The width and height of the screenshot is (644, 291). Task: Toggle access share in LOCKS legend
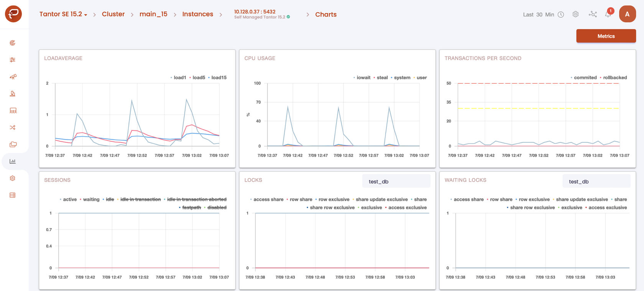click(x=267, y=200)
